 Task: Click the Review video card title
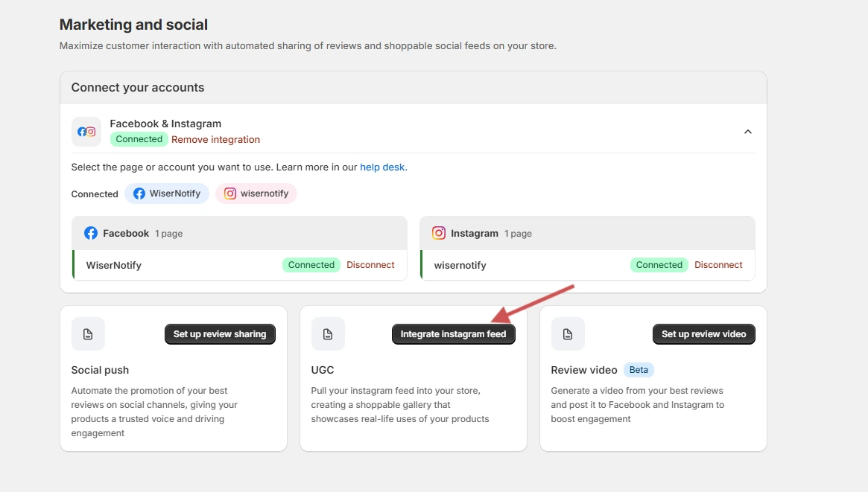tap(584, 370)
